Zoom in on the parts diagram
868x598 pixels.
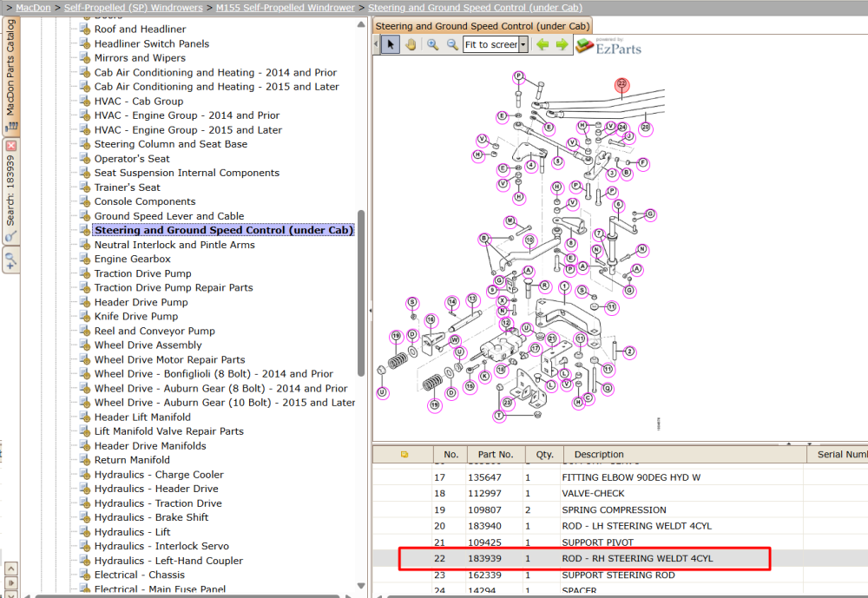(432, 44)
